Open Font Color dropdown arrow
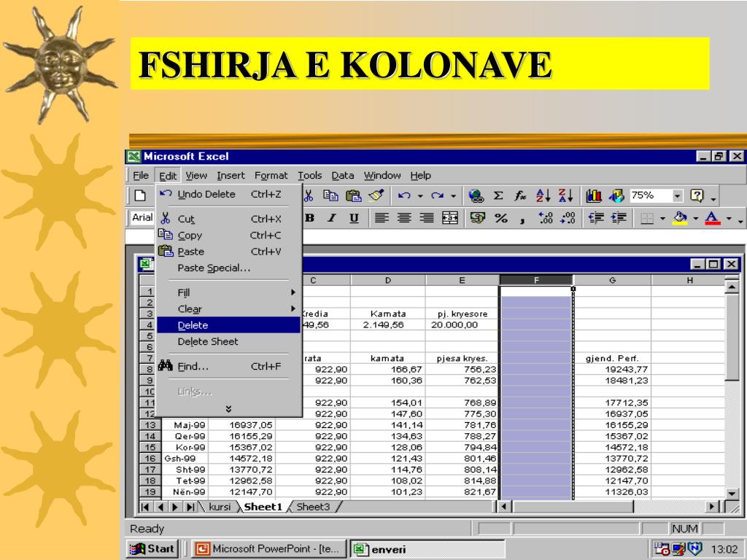Screen dimensions: 747x560 729,219
